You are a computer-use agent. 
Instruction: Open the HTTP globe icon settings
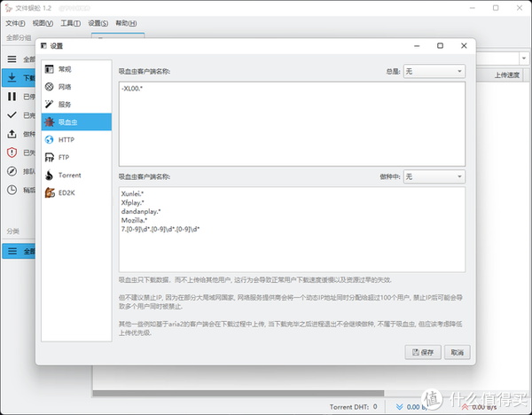coord(49,139)
